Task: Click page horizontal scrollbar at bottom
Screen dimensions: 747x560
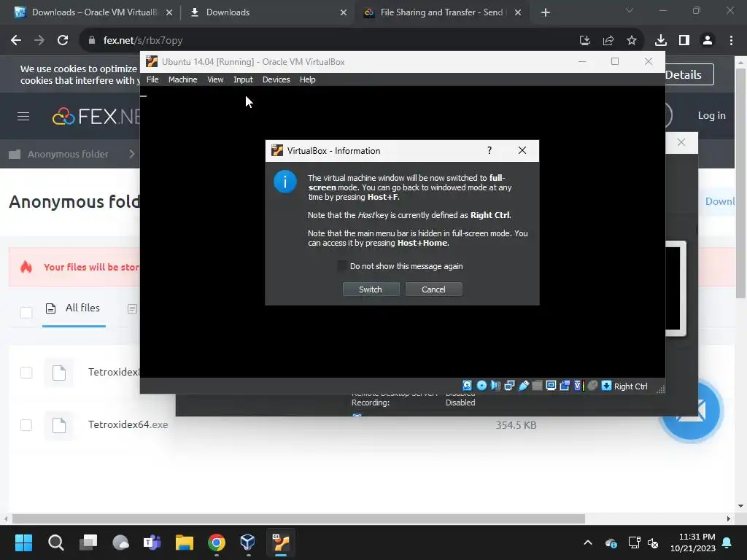Action: click(x=298, y=518)
